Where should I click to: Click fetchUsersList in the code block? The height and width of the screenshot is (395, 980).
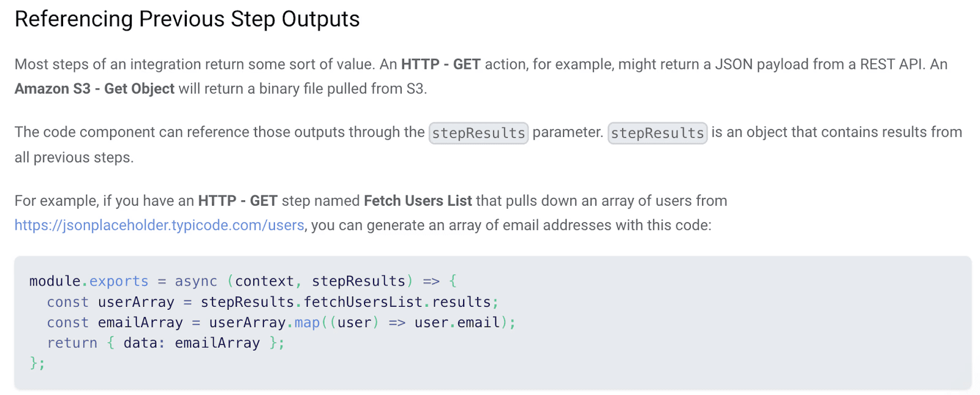tap(363, 302)
